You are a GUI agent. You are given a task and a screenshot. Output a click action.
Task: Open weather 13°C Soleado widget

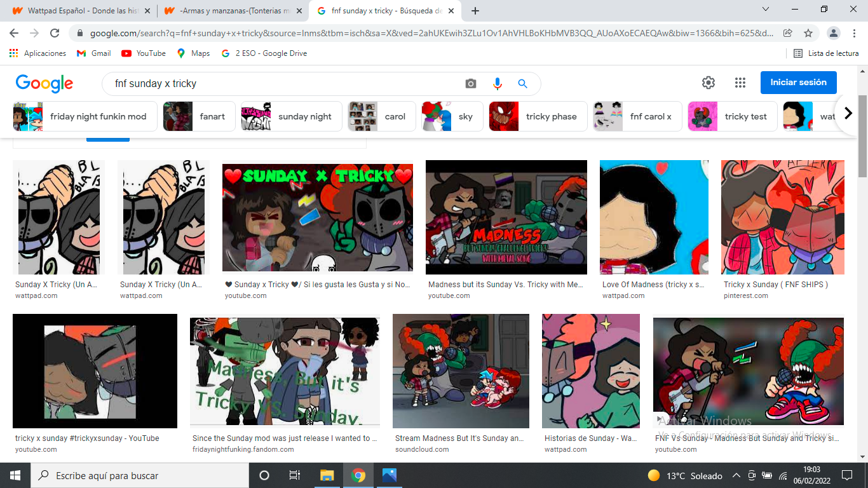click(x=685, y=476)
